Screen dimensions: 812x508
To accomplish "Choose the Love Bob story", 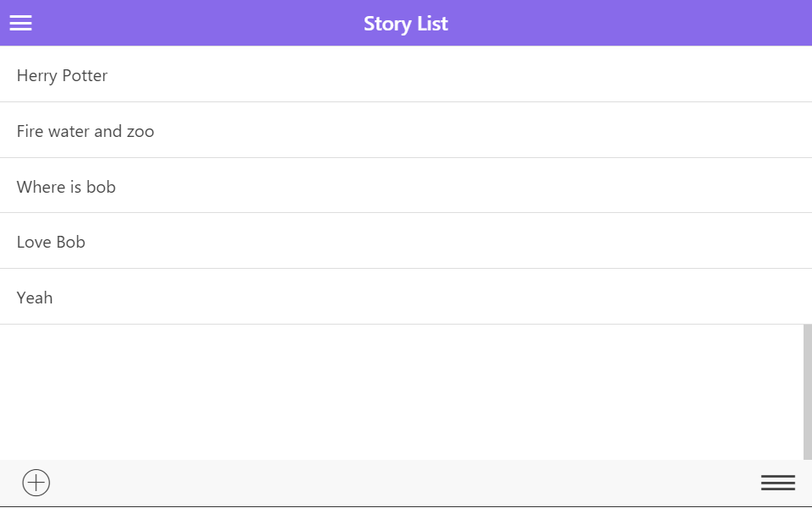I will click(x=51, y=242).
